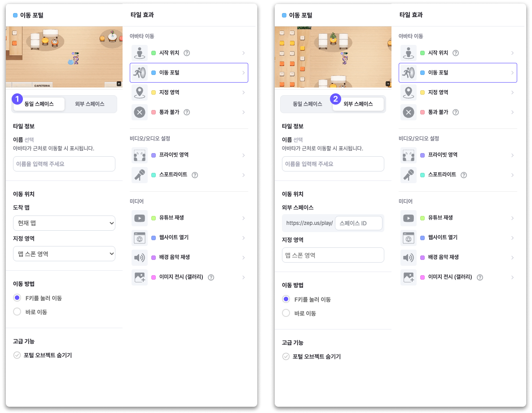Switch to 외부 스페이스 tab in left panel

90,104
